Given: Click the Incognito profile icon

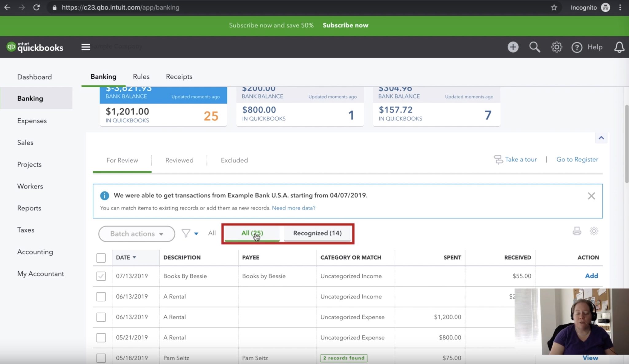Looking at the screenshot, I should coord(605,7).
